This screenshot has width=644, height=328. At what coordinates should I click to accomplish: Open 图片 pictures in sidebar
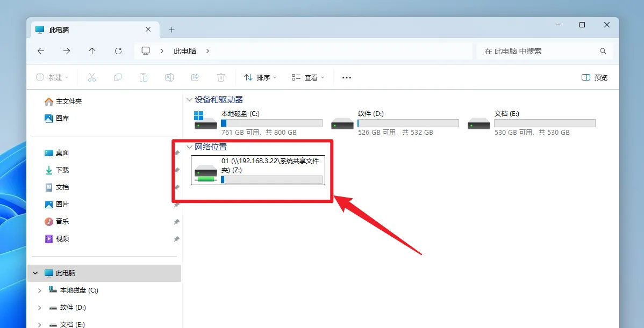tap(56, 204)
